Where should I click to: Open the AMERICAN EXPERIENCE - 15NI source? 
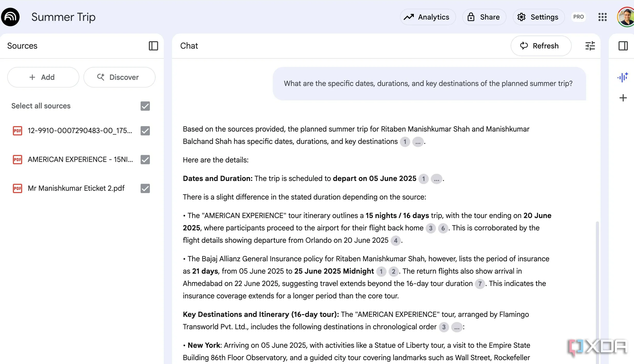pyautogui.click(x=80, y=160)
